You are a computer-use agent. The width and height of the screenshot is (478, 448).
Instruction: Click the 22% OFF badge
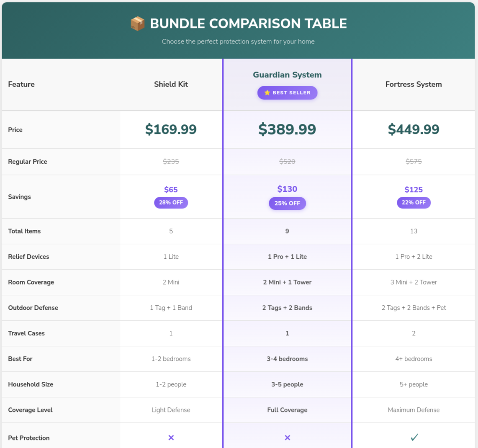point(414,203)
